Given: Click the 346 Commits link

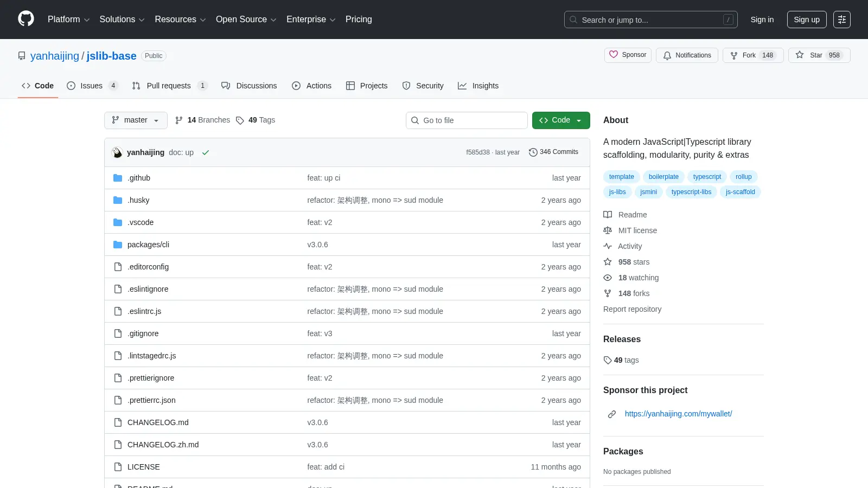Looking at the screenshot, I should point(553,152).
